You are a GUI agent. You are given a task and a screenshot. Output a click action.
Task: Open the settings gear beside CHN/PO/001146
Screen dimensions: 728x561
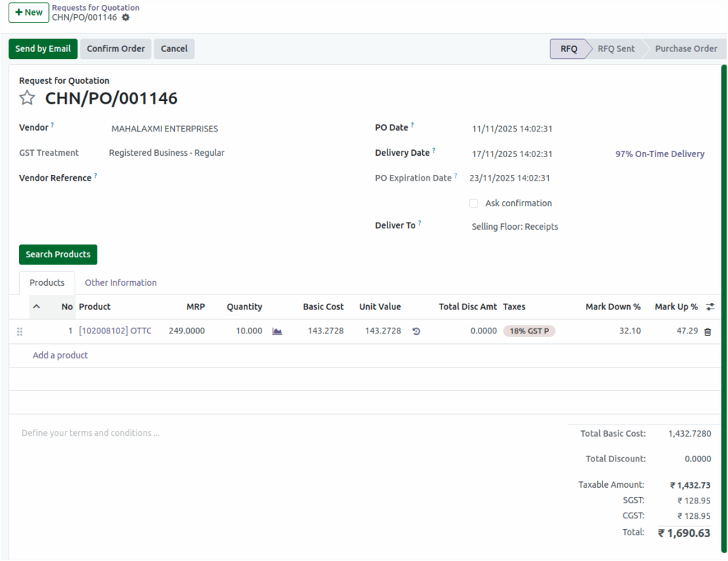pos(127,17)
